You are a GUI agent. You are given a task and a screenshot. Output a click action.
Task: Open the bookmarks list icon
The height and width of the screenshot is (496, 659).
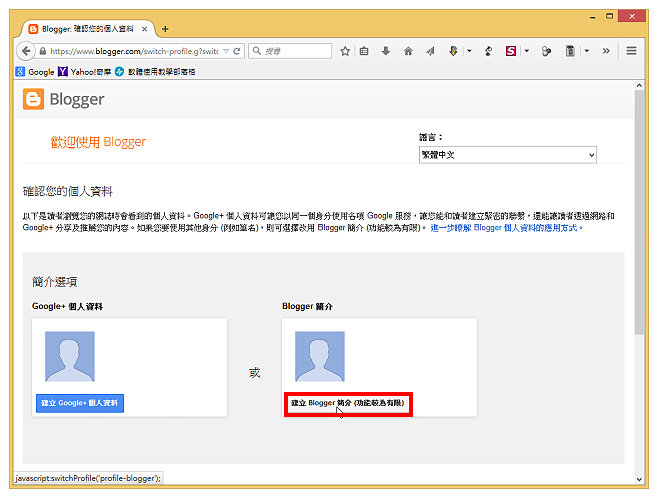(x=364, y=51)
